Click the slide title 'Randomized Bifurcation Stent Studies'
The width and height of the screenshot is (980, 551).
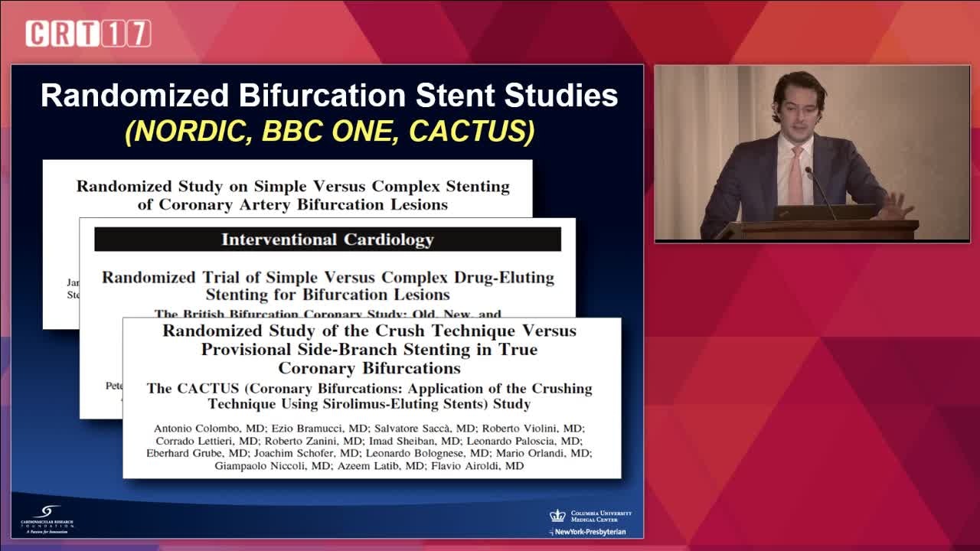point(329,96)
